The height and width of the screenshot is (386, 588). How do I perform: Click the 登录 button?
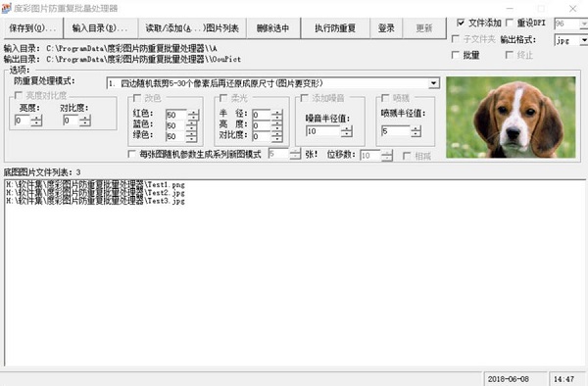(386, 28)
